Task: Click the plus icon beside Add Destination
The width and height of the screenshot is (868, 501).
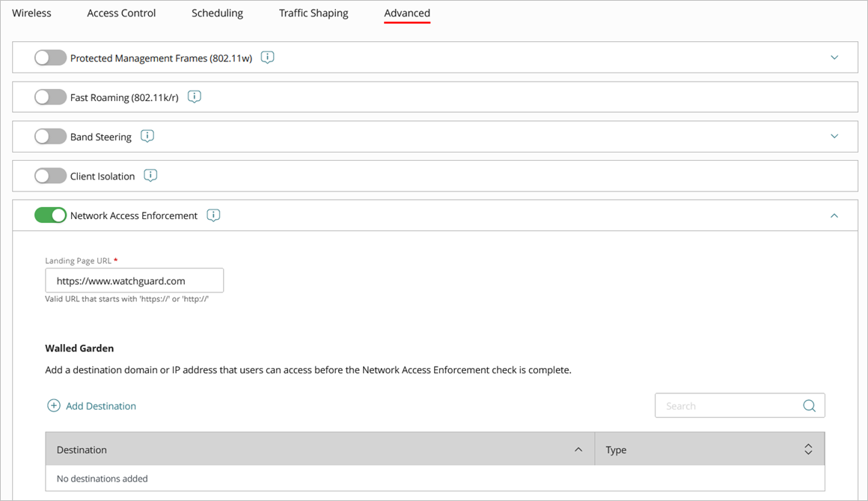Action: 53,405
